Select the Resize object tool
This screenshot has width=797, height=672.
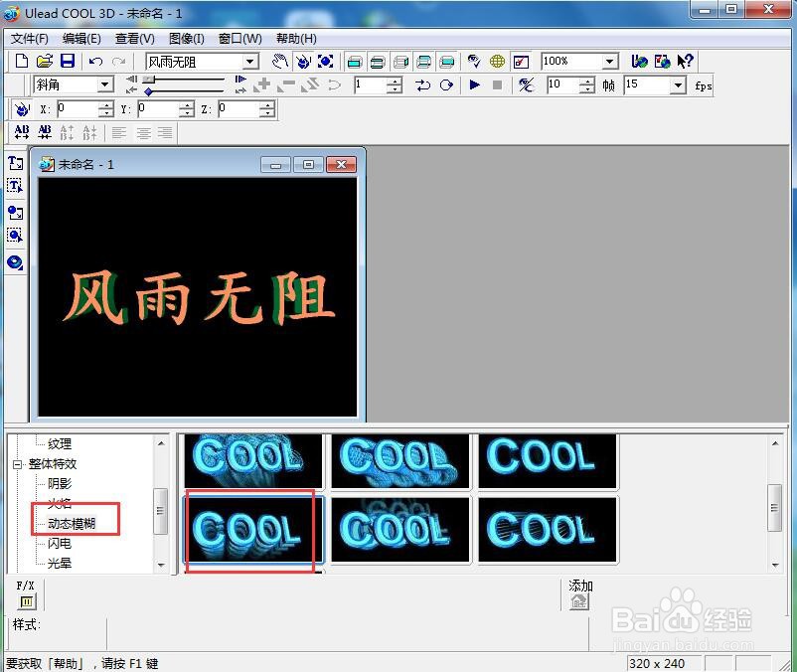(x=326, y=62)
